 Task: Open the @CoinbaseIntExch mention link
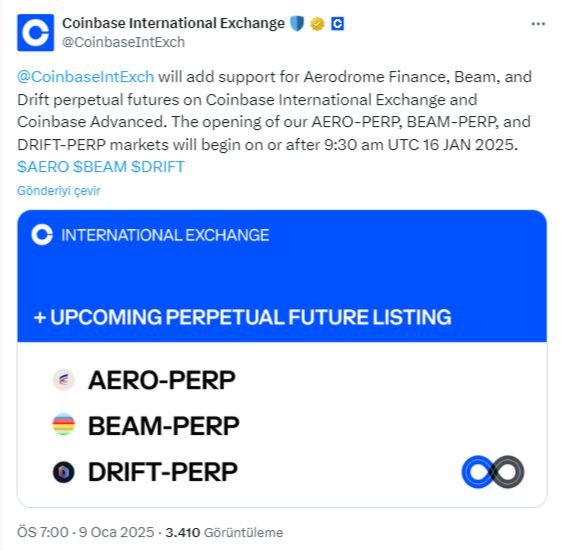coord(86,77)
